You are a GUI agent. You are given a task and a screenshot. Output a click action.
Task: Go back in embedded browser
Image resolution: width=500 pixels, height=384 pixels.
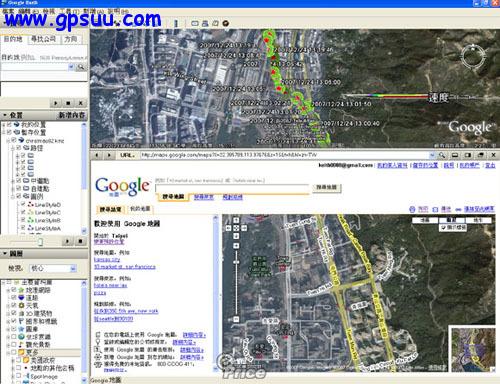pyautogui.click(x=97, y=155)
